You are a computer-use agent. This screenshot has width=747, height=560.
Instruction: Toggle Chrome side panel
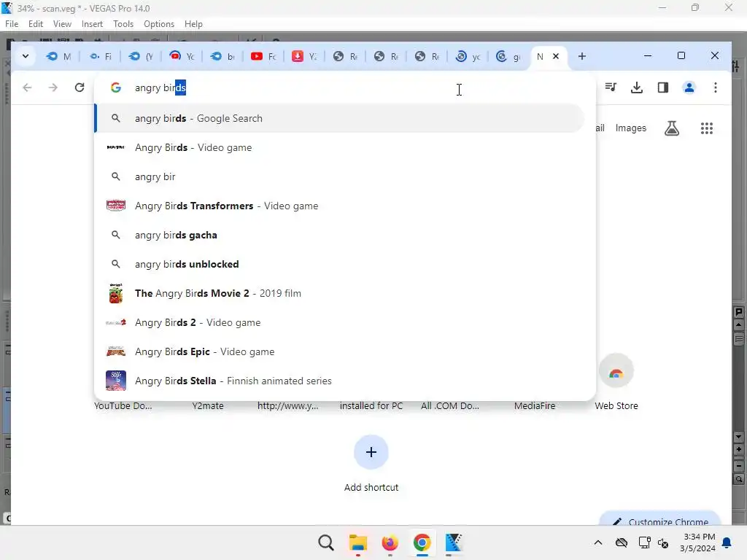[662, 87]
